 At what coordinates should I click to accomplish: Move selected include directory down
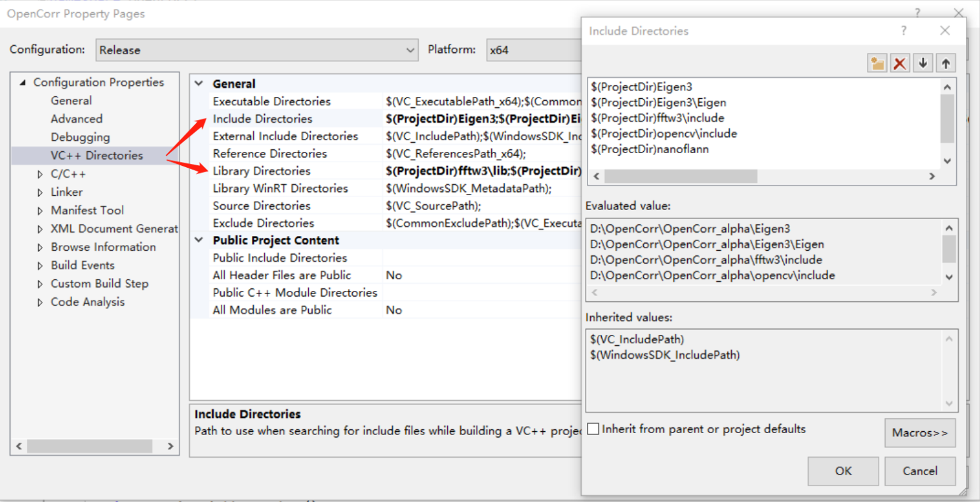(x=923, y=63)
